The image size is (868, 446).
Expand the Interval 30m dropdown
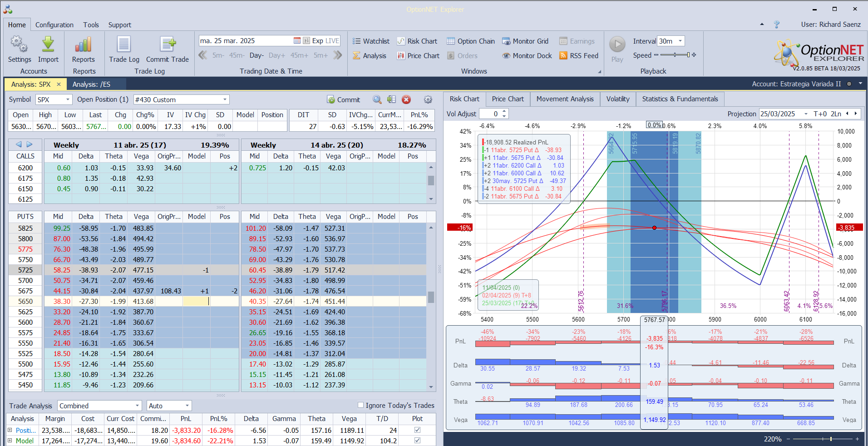[x=680, y=41]
